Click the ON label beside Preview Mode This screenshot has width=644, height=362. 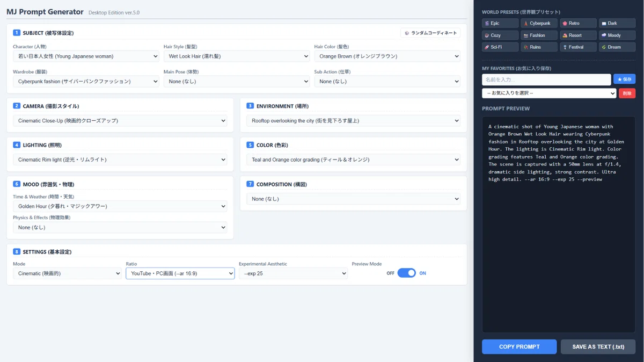point(423,273)
